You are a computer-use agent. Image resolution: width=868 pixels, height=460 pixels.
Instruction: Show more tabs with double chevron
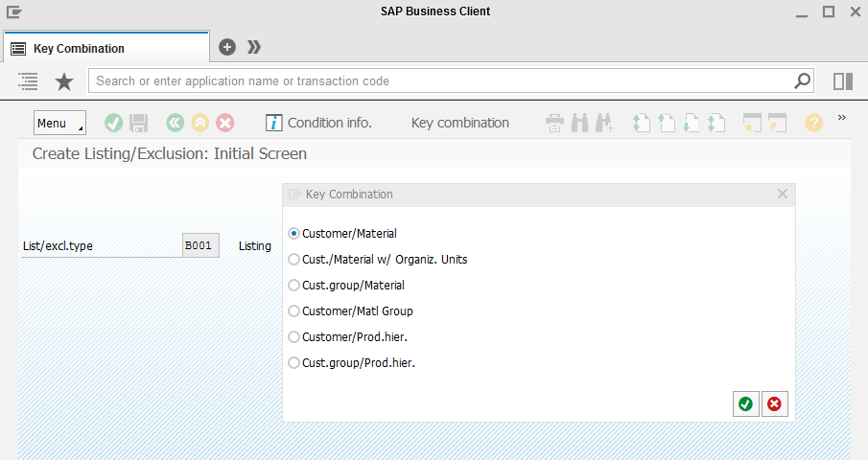(253, 47)
